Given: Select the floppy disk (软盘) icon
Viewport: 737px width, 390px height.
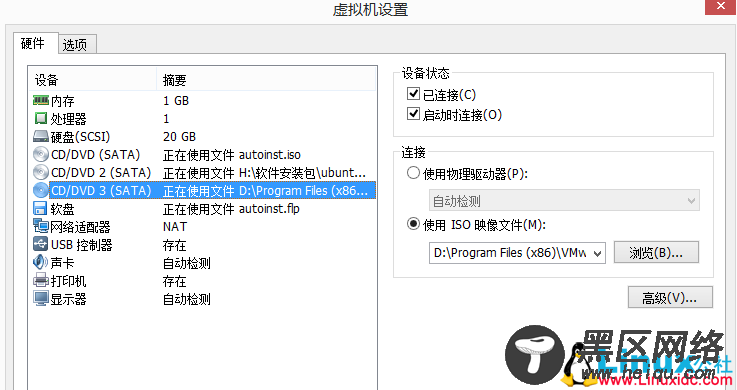Looking at the screenshot, I should (40, 209).
